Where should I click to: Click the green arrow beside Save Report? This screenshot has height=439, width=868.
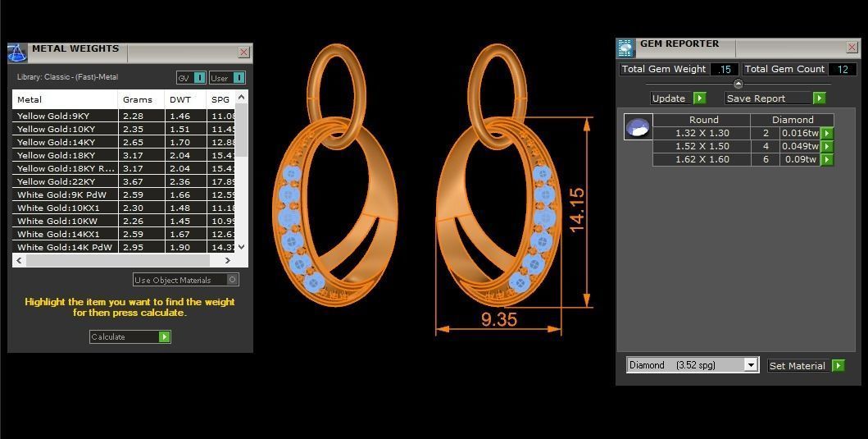pyautogui.click(x=820, y=98)
